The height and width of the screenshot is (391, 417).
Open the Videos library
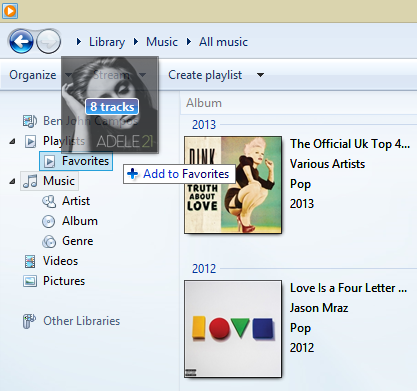coord(60,261)
